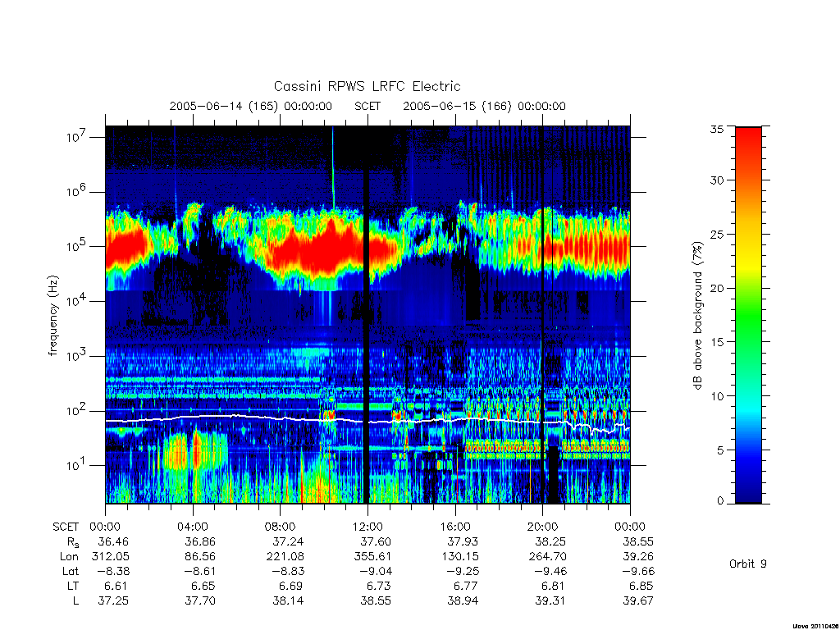Screen dimensions: 840x630
Task: Click the 12:00 SCET tick label
Action: (x=367, y=527)
